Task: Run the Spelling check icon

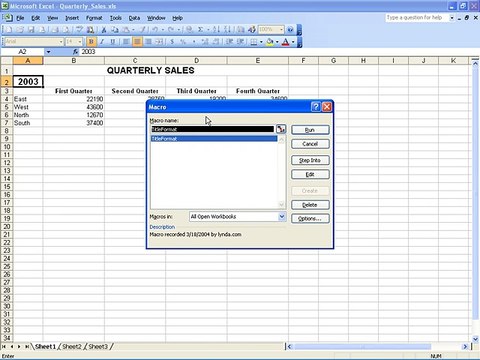Action: click(79, 30)
